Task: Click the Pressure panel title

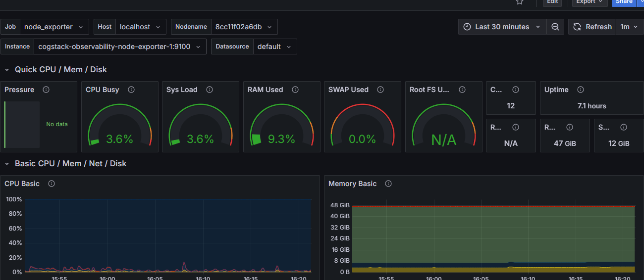Action: point(19,90)
